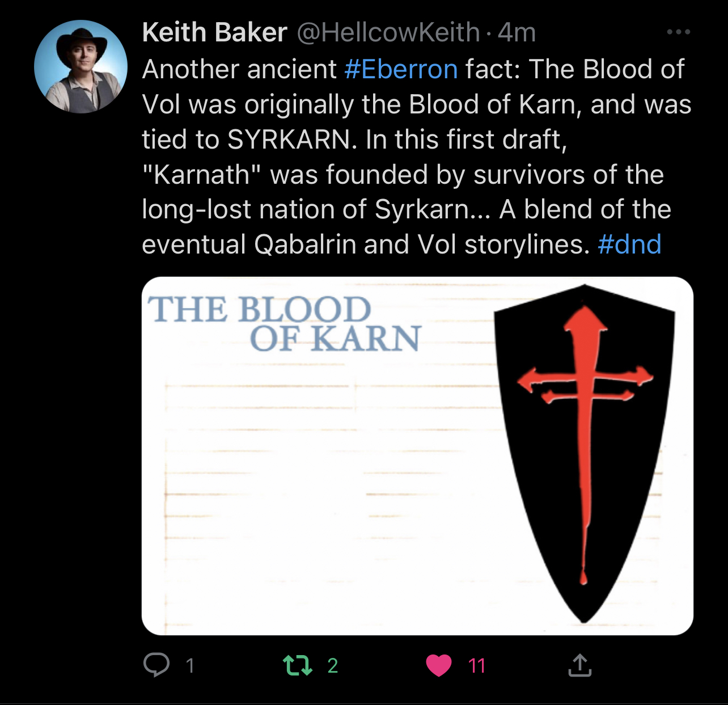Click the @HellcowKeith handle

coord(388,32)
